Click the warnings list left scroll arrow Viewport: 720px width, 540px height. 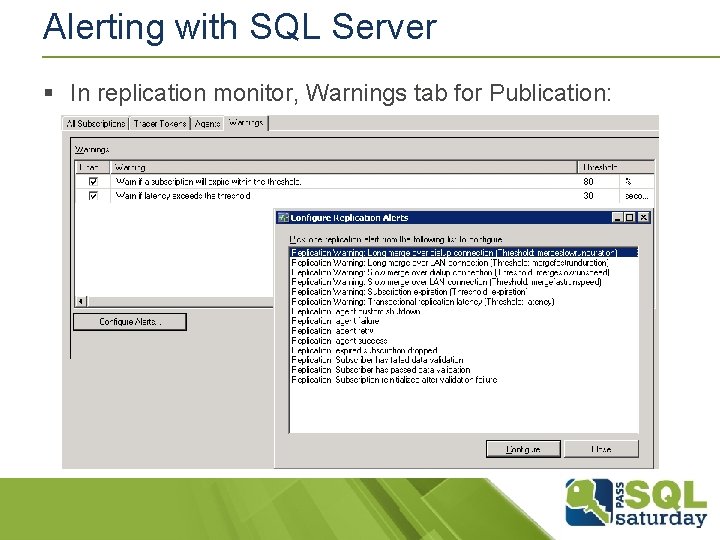tap(81, 301)
